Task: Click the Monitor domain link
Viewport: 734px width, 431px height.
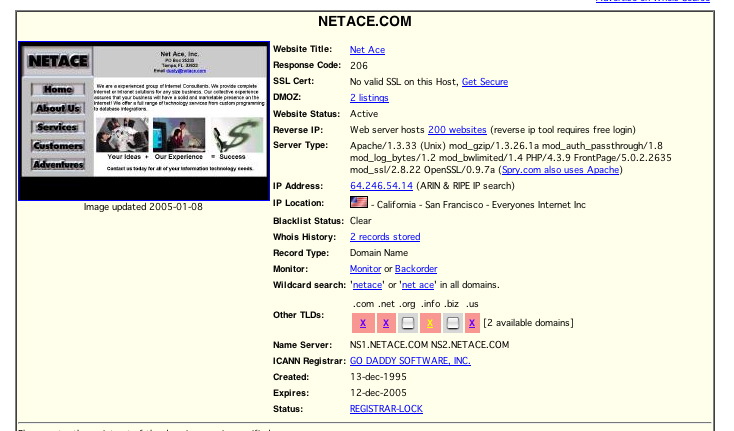Action: [365, 269]
